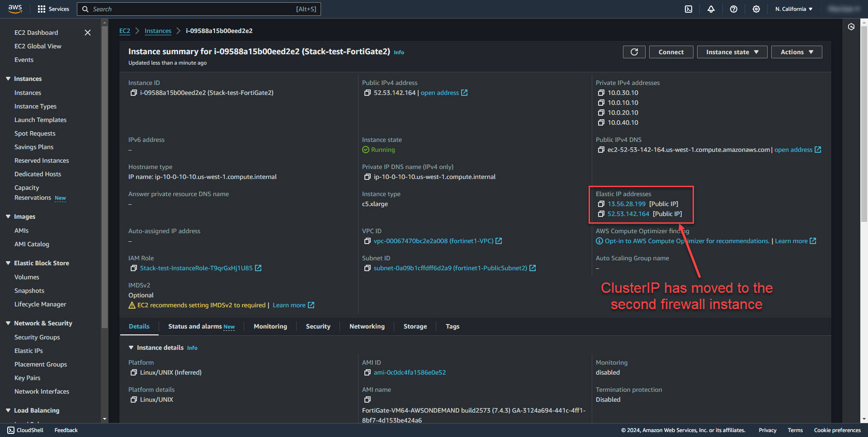Close the EC2 navigation sidebar
Viewport: 868px width, 437px height.
(x=88, y=33)
